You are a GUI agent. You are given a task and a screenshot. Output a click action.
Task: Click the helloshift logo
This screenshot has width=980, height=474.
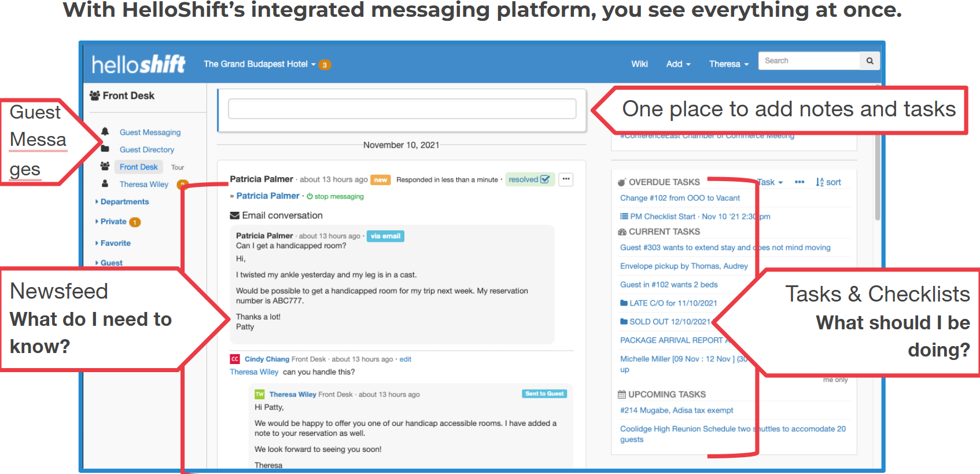click(x=138, y=64)
